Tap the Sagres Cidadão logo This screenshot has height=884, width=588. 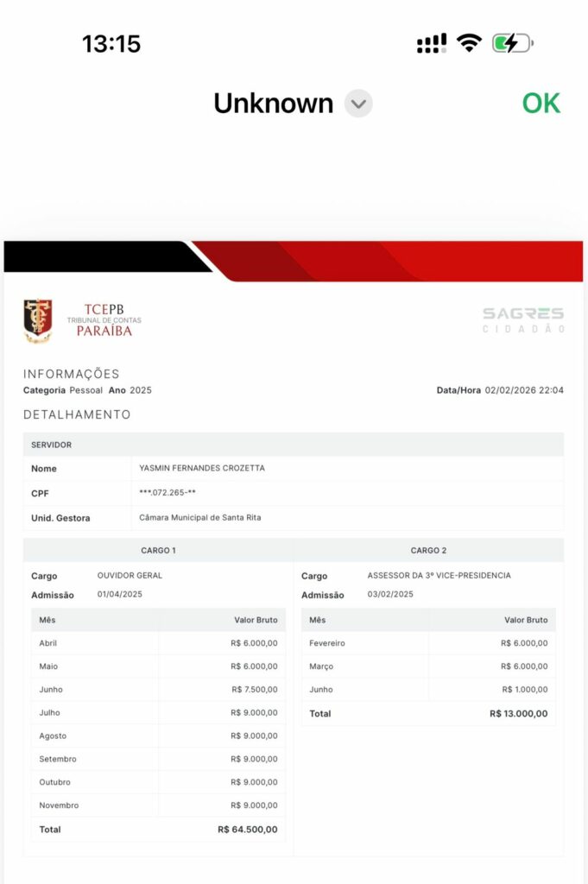(x=523, y=319)
